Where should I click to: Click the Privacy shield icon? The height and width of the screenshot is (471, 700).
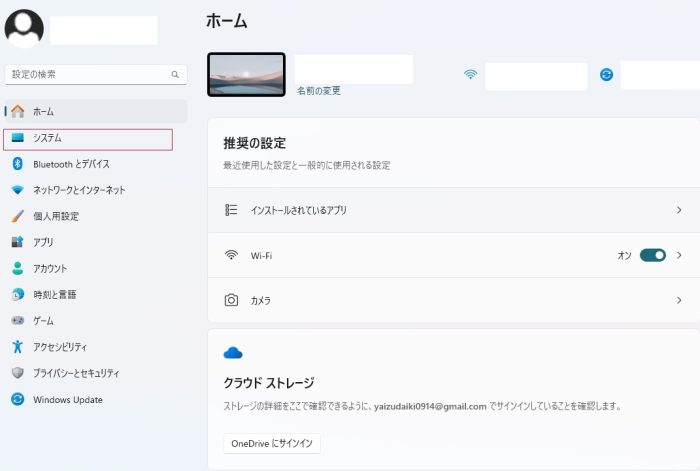pyautogui.click(x=17, y=373)
